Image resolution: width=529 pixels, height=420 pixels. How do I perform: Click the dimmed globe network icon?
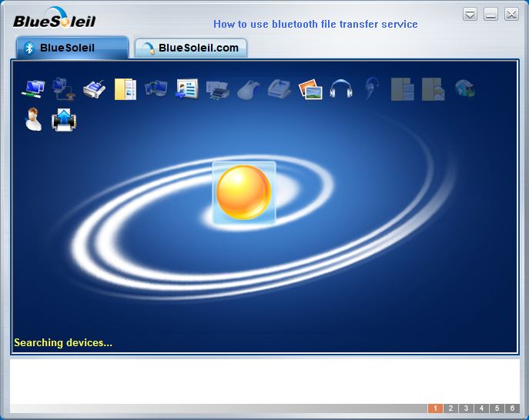coord(465,88)
